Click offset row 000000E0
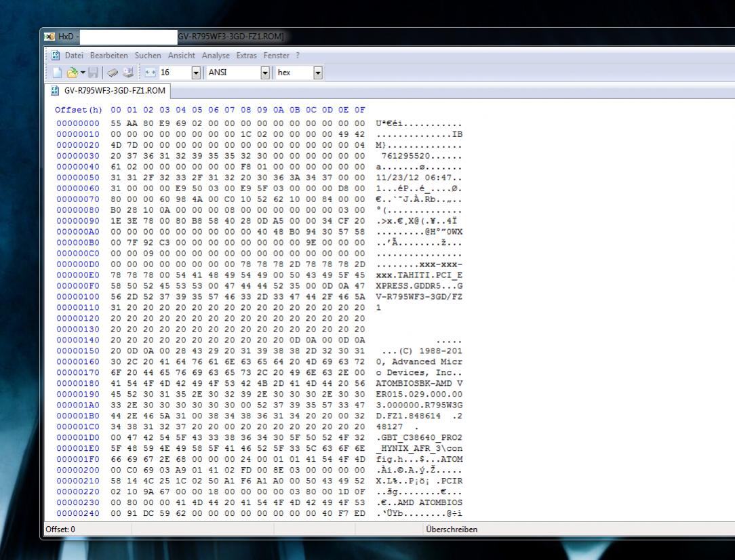735x560 pixels. (78, 275)
